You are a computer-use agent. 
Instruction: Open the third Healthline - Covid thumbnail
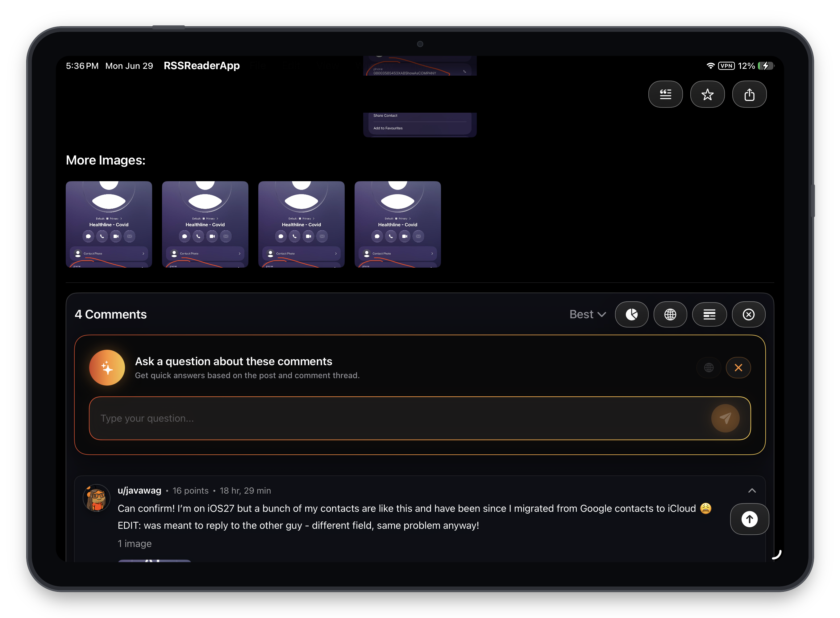(301, 224)
